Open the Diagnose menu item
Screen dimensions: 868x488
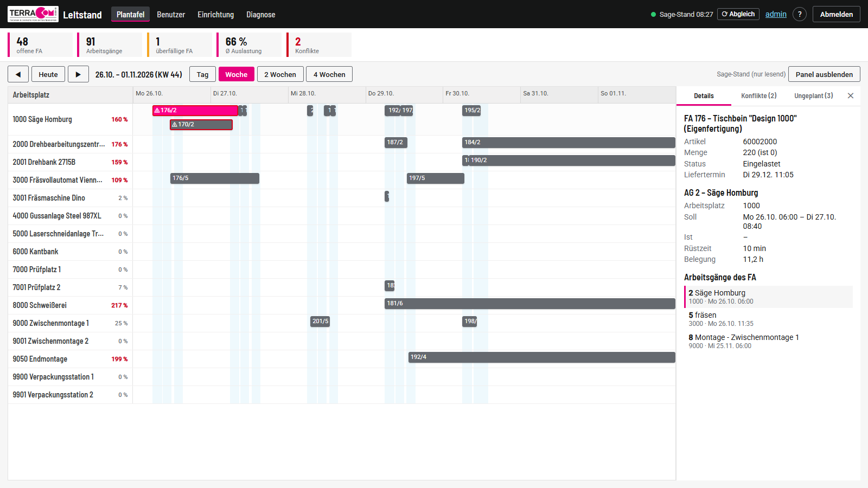tap(261, 15)
